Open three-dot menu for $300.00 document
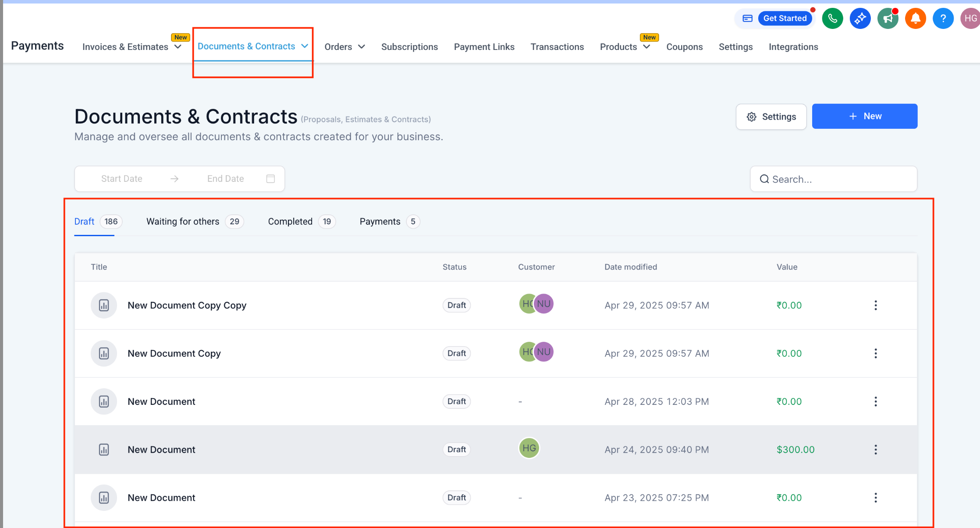Image resolution: width=980 pixels, height=528 pixels. (875, 450)
